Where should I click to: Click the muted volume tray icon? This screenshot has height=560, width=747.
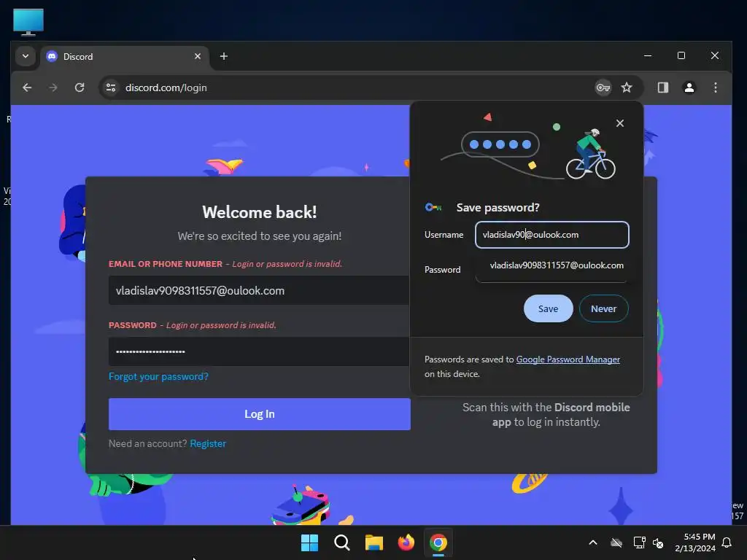point(658,542)
